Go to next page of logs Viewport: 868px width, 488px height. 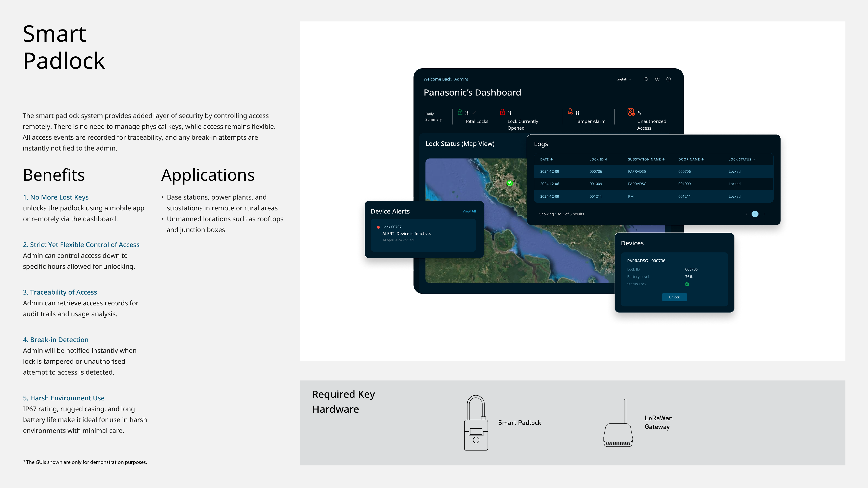pyautogui.click(x=764, y=214)
